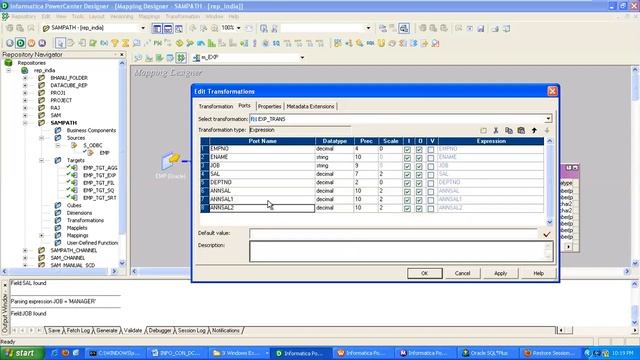The width and height of the screenshot is (640, 360).
Task: Click navigator scrollbar down arrow
Action: pos(122,263)
